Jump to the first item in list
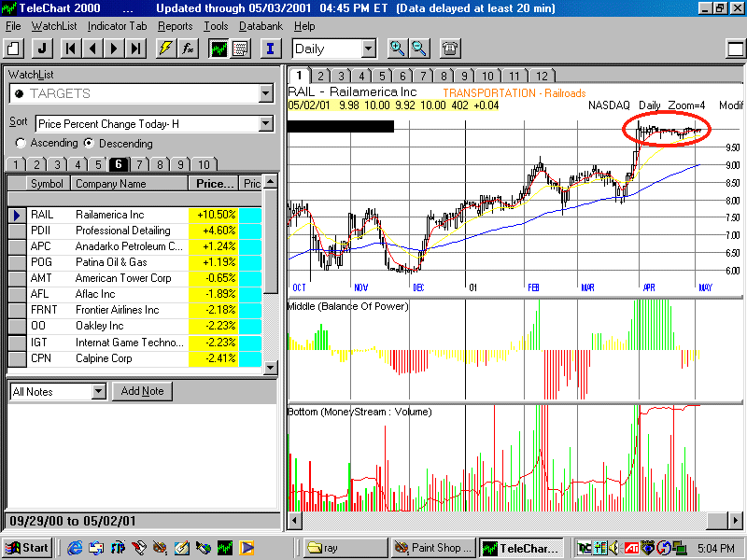The height and width of the screenshot is (560, 747). click(x=71, y=49)
